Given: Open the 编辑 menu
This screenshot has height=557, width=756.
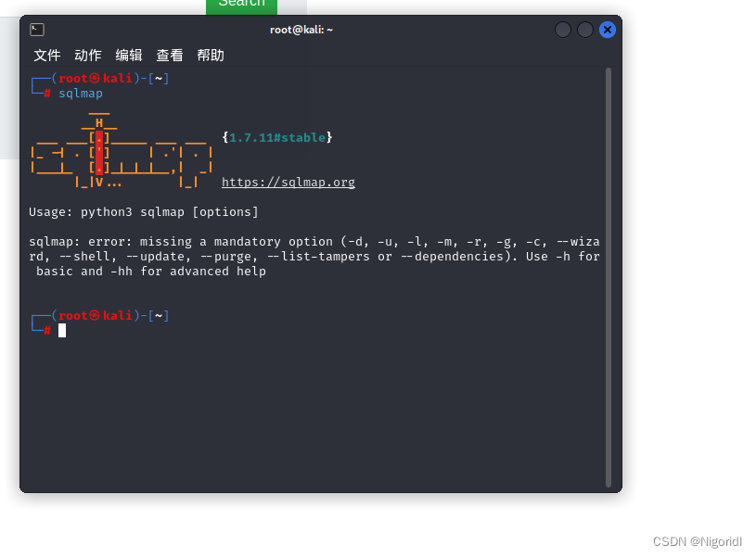Looking at the screenshot, I should 129,56.
